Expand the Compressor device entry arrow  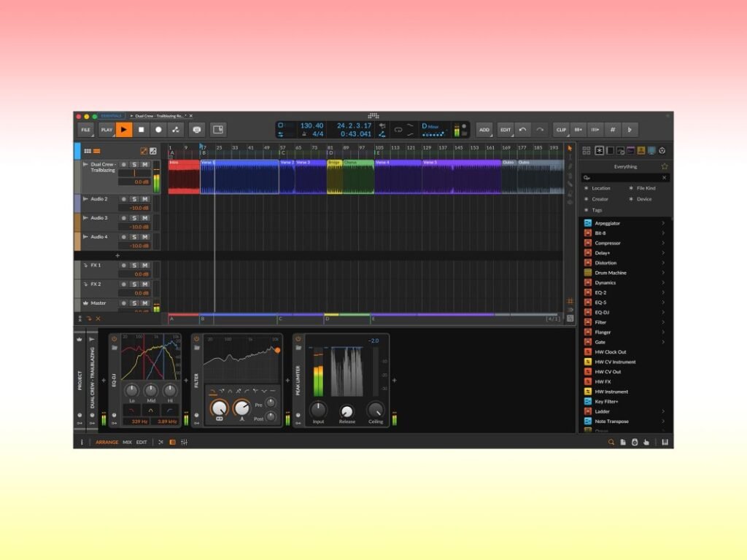[x=663, y=243]
